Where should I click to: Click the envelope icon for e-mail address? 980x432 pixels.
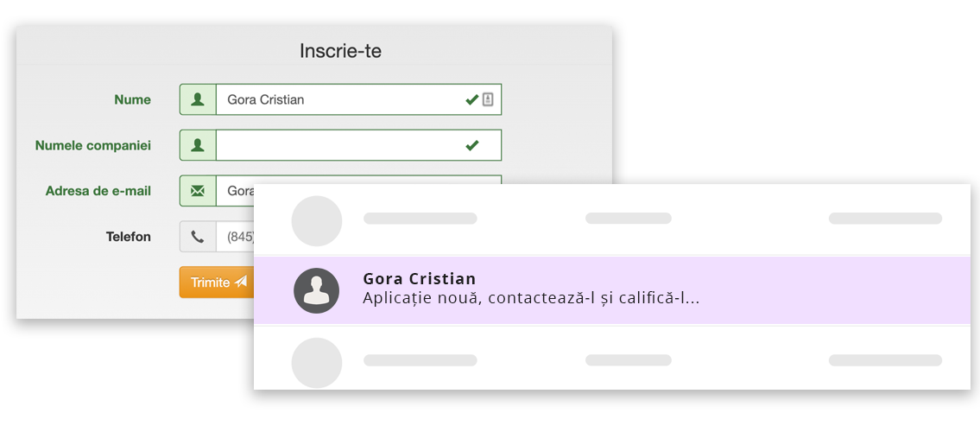coord(198,191)
